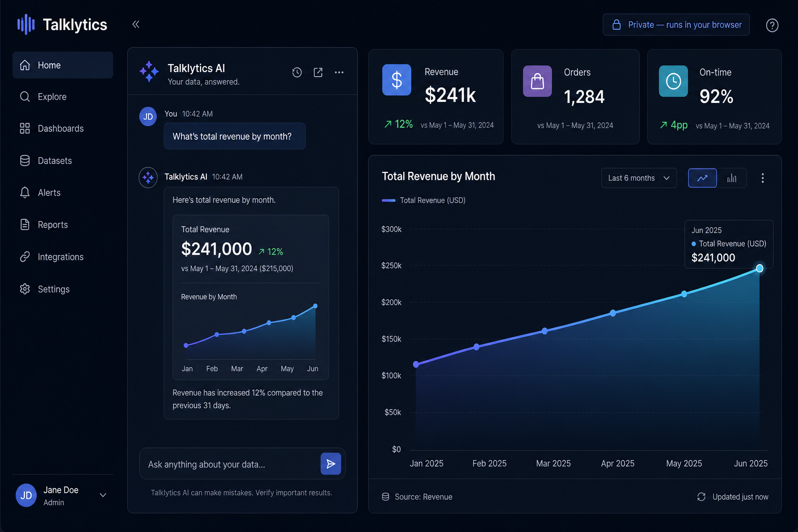Open Dashboards from the sidebar

tap(63, 128)
